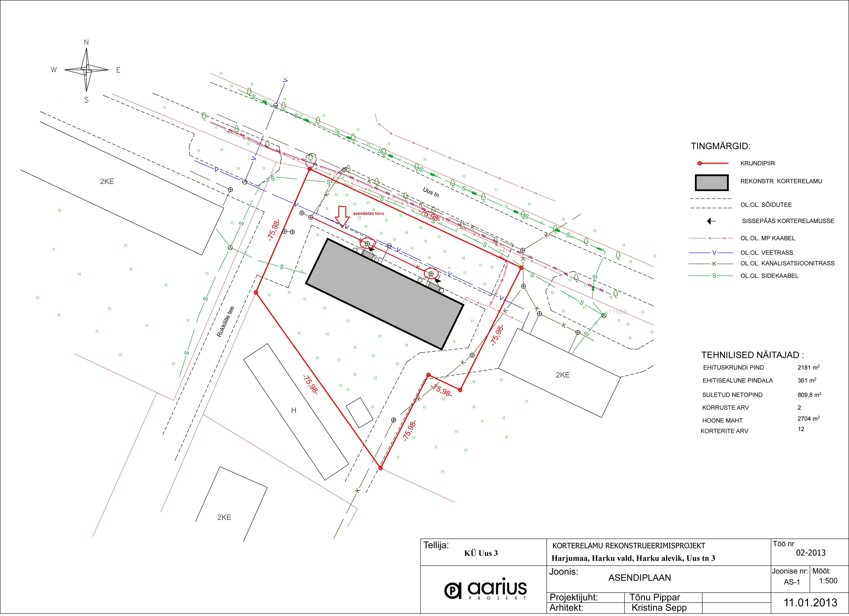
Task: Click the black entrance arrow in the legend
Action: 711,221
